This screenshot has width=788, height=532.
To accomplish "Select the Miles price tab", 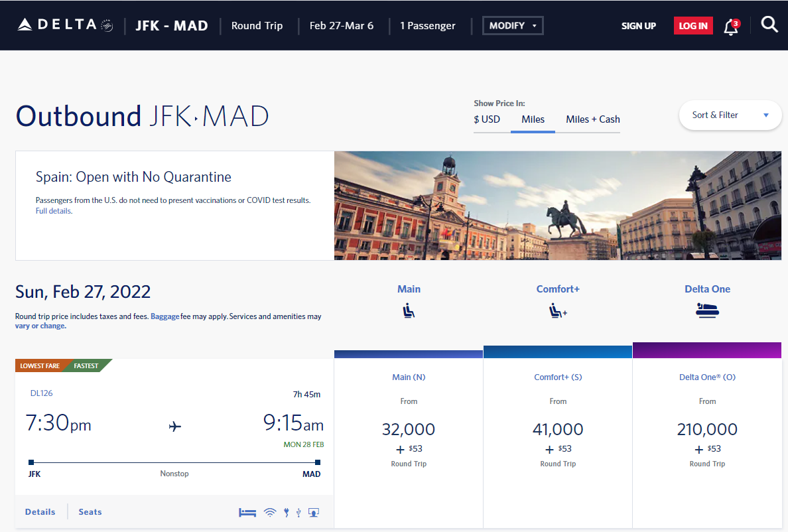I will [533, 119].
